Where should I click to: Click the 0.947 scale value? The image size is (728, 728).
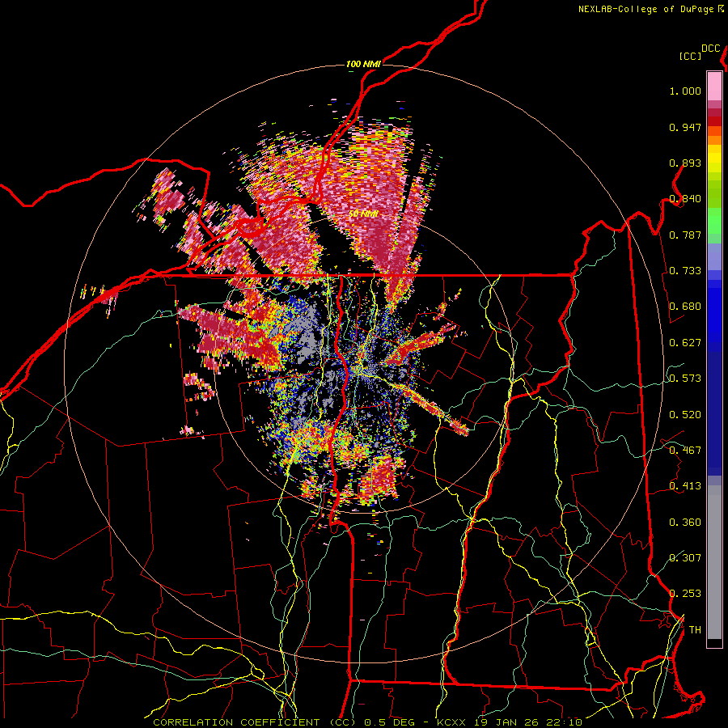(x=685, y=127)
